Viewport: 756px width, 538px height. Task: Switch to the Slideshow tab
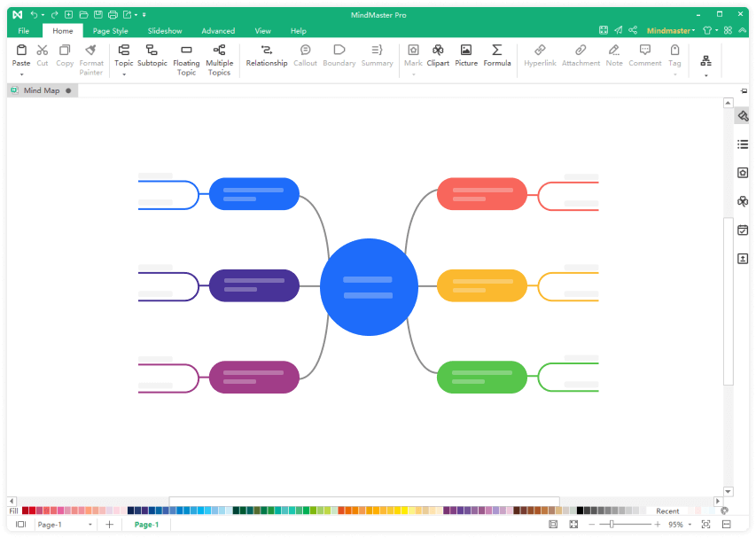pyautogui.click(x=165, y=31)
